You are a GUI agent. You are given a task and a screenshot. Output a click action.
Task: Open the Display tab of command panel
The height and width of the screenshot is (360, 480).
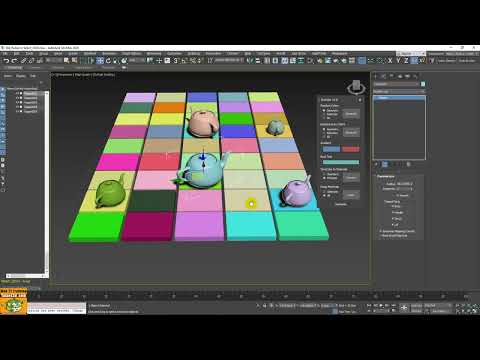tap(407, 76)
